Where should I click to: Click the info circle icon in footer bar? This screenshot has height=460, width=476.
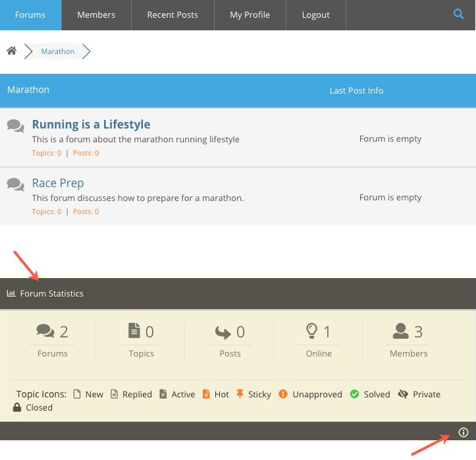coord(463,432)
